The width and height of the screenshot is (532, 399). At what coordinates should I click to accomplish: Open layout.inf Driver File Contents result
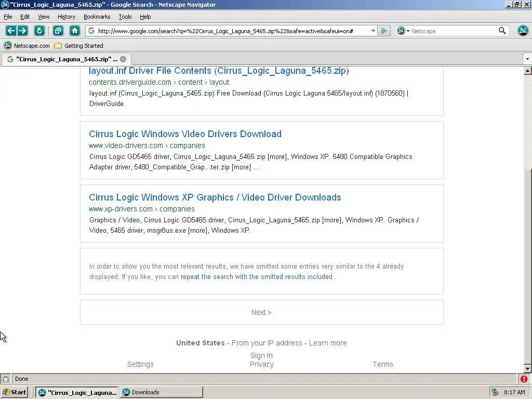point(219,71)
